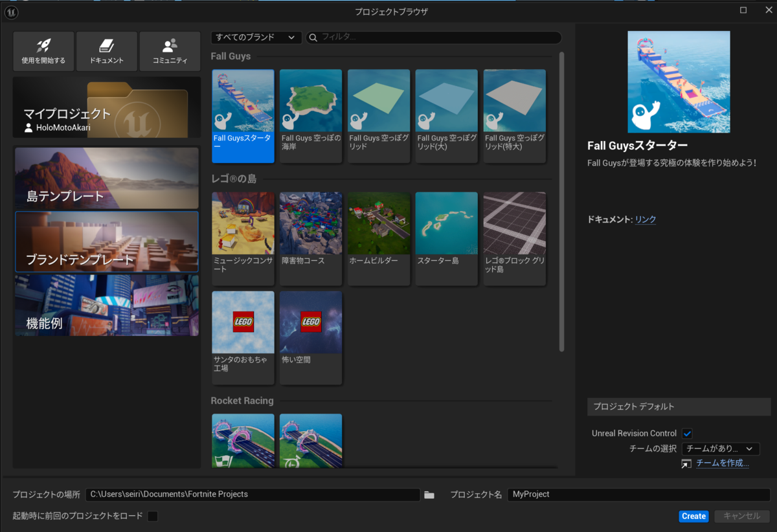The image size is (777, 532).
Task: Click the プロジェクトの場所 path field
Action: click(x=253, y=494)
